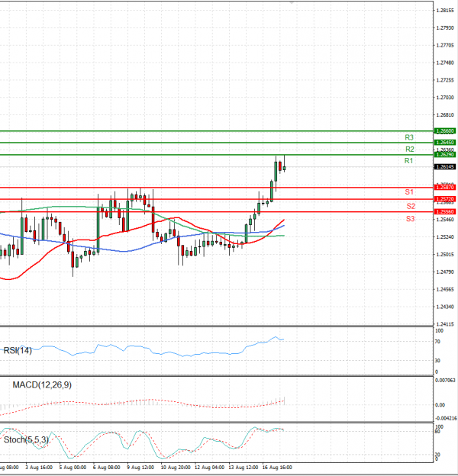The width and height of the screenshot is (458, 476).
Task: Select the S1 support label
Action: [409, 192]
